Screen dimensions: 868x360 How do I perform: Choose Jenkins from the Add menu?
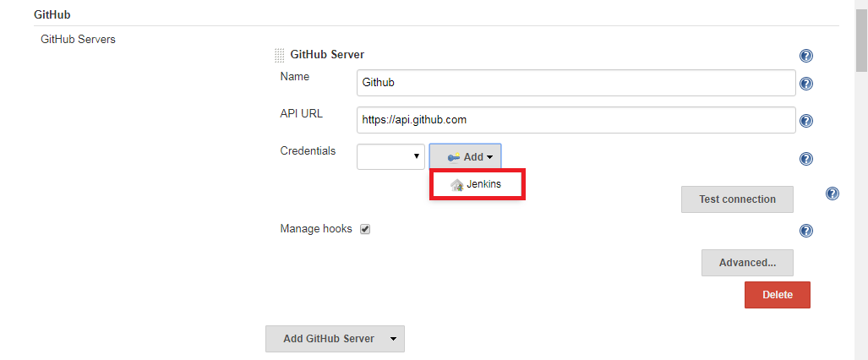(x=478, y=185)
